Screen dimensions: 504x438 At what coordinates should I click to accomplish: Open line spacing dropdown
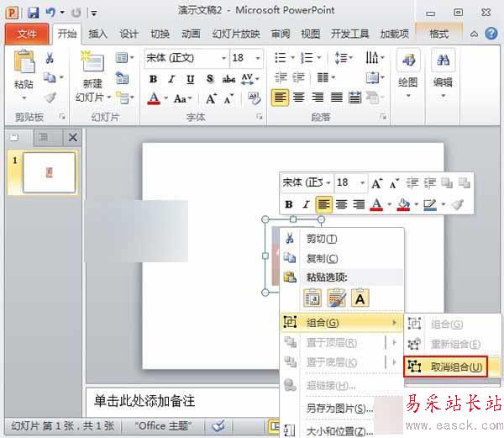tap(344, 58)
